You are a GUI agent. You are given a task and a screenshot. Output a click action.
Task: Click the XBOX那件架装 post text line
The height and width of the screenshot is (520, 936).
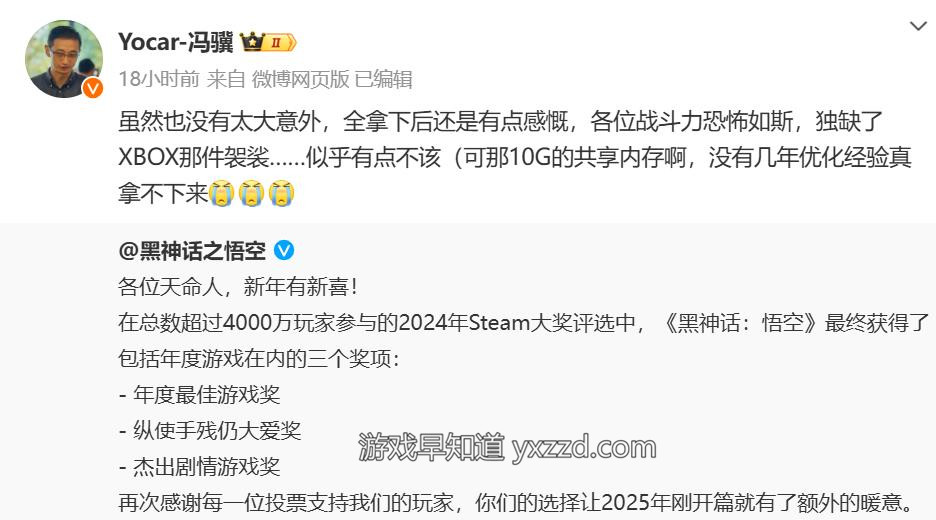pyautogui.click(x=515, y=158)
